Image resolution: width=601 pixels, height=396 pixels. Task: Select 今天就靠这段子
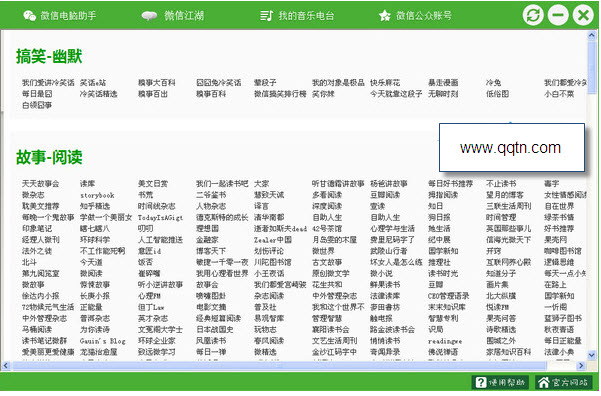pos(396,94)
